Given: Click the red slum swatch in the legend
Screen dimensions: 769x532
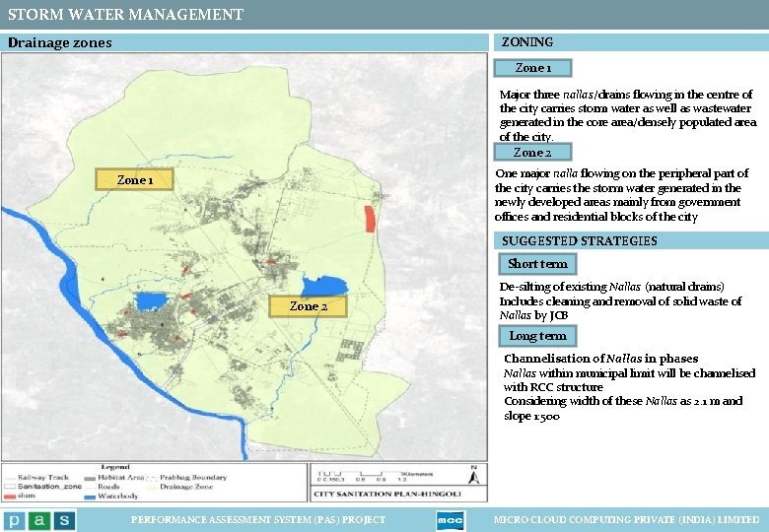Looking at the screenshot, I should click(x=10, y=497).
